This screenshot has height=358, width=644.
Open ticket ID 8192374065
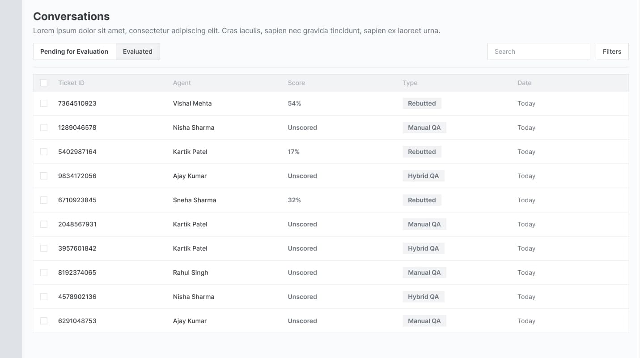click(77, 273)
